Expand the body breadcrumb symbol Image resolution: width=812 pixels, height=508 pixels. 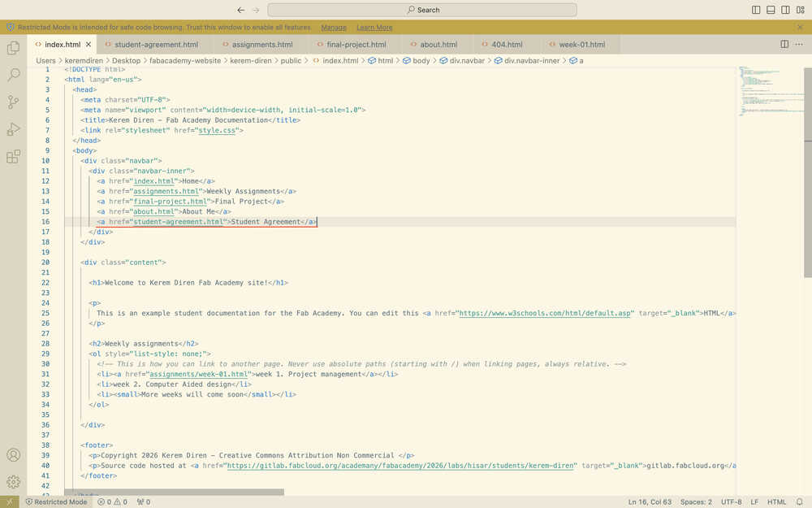click(417, 61)
